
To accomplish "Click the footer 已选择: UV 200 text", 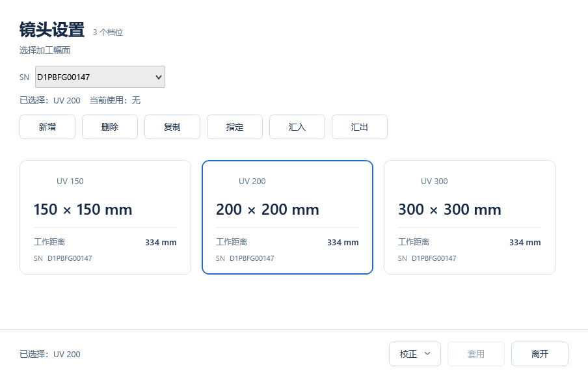I will click(50, 354).
